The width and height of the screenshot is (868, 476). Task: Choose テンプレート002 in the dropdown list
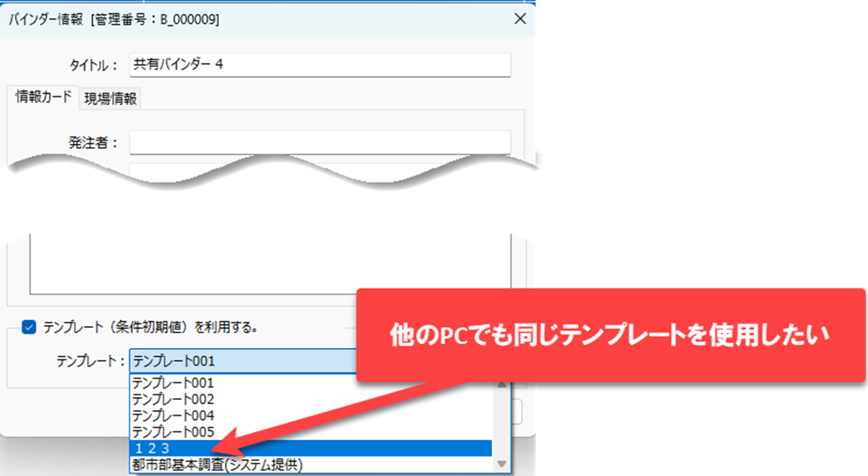coord(311,399)
